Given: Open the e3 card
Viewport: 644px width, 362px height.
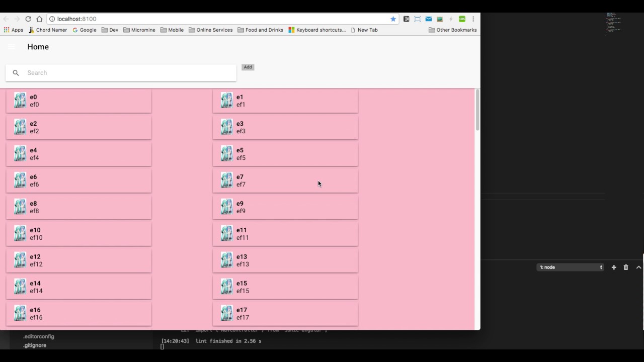Looking at the screenshot, I should pos(285,127).
